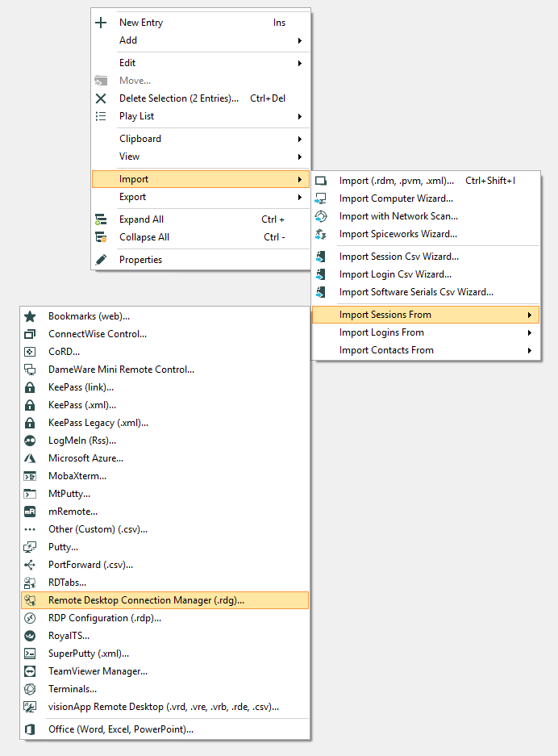Image resolution: width=558 pixels, height=756 pixels.
Task: Choose Import Computer Wizard entry
Action: (396, 198)
